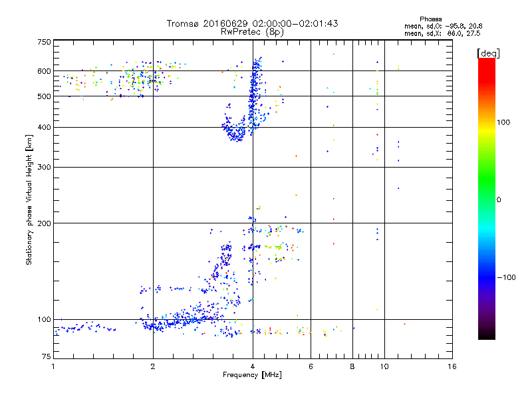
Task: Select the 'RwPretec (8p)' subtitle
Action: point(252,32)
